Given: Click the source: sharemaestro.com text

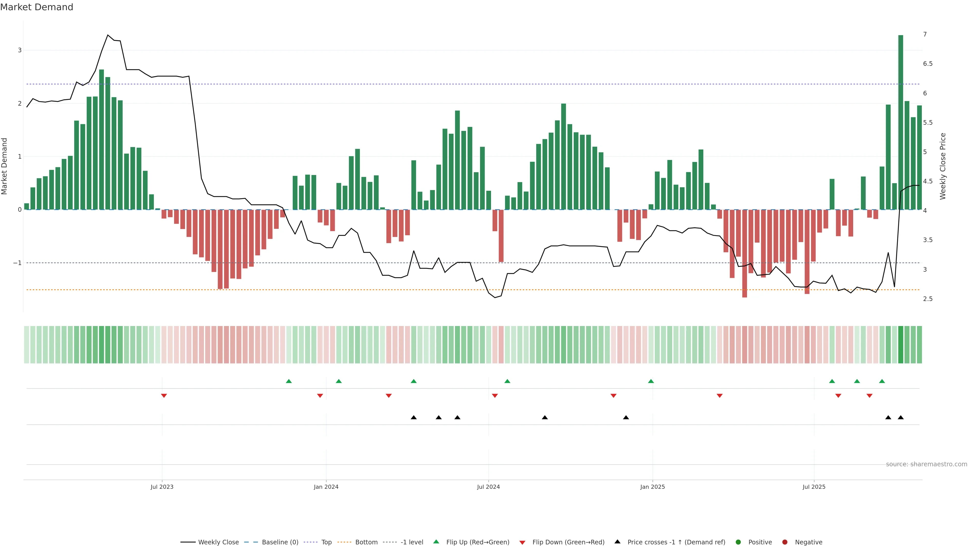Looking at the screenshot, I should pos(926,464).
